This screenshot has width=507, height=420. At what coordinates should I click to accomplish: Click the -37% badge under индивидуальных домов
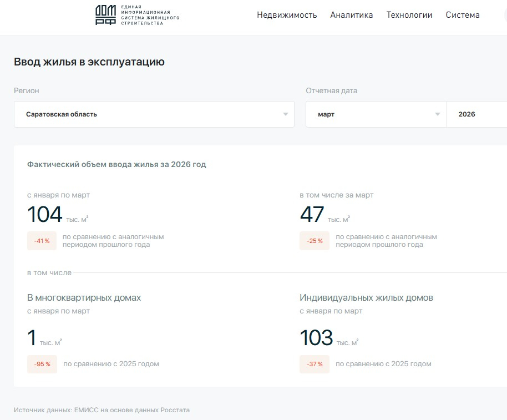[x=314, y=364]
